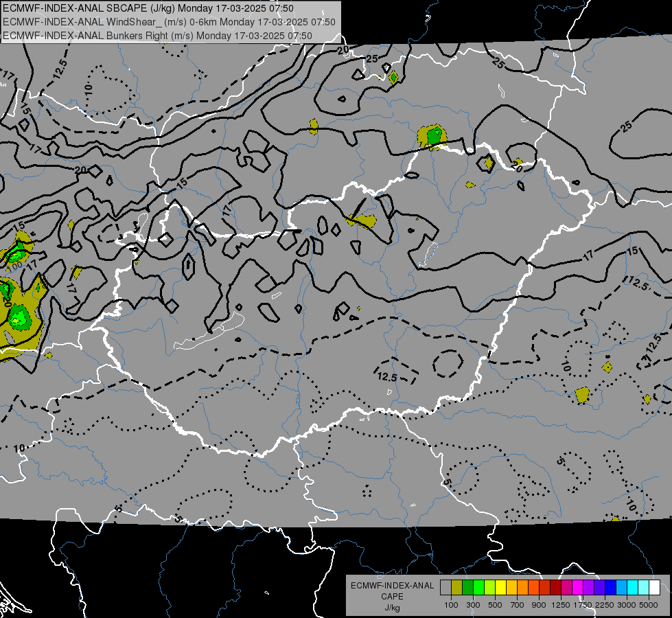This screenshot has height=618, width=672.
Task: Click the 300 legend value
Action: pyautogui.click(x=473, y=605)
